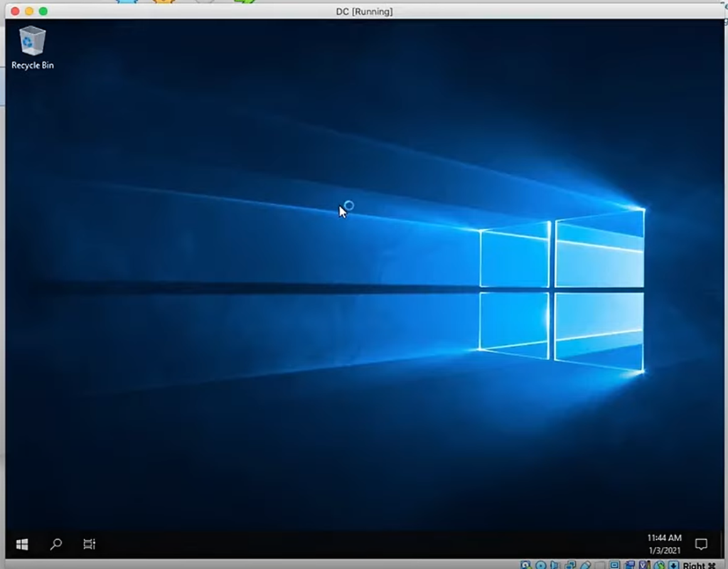This screenshot has height=569, width=728.
Task: Open the Action Center notifications icon
Action: pyautogui.click(x=701, y=544)
